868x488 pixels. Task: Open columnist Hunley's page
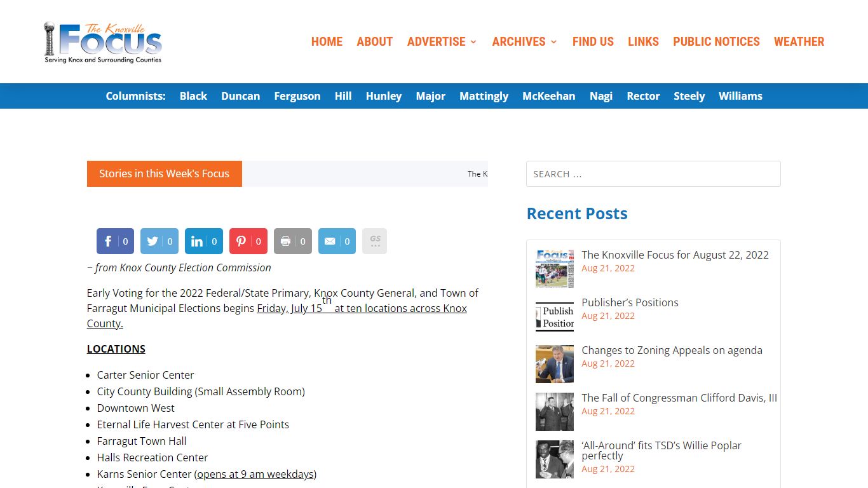384,96
